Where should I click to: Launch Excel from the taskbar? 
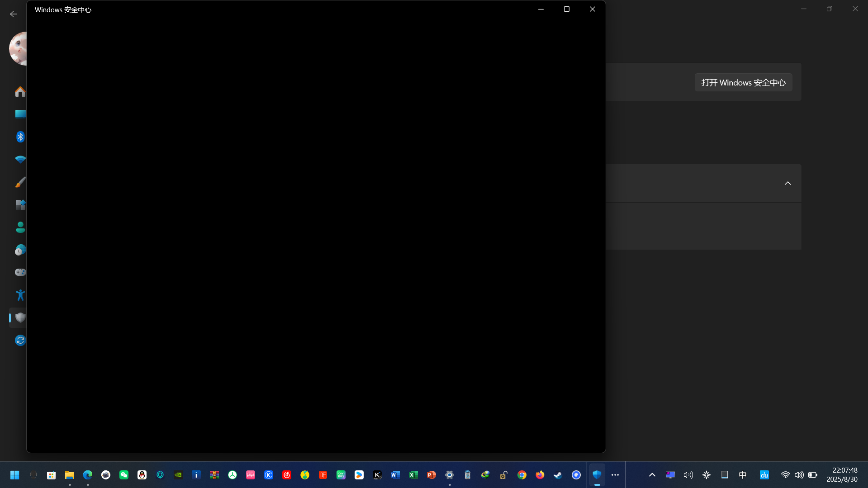coord(413,475)
